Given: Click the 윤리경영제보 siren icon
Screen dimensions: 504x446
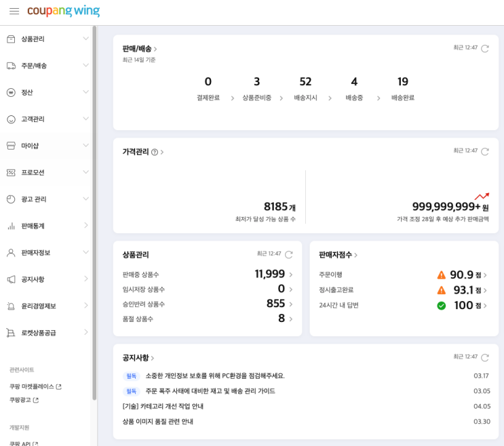Looking at the screenshot, I should (11, 306).
